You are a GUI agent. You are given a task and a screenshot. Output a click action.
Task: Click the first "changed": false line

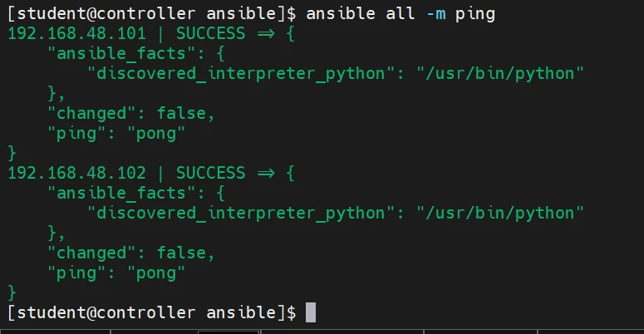tap(130, 114)
